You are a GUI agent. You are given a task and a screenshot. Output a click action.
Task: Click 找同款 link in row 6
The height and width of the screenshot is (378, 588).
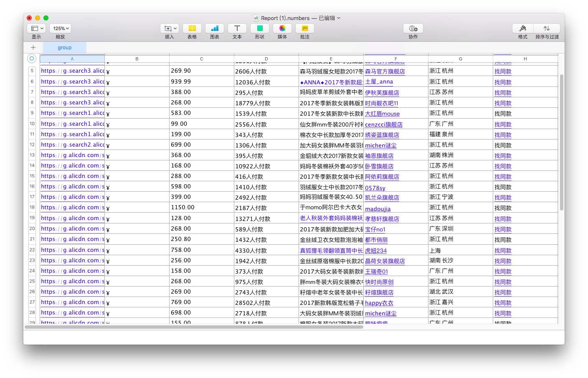(503, 82)
